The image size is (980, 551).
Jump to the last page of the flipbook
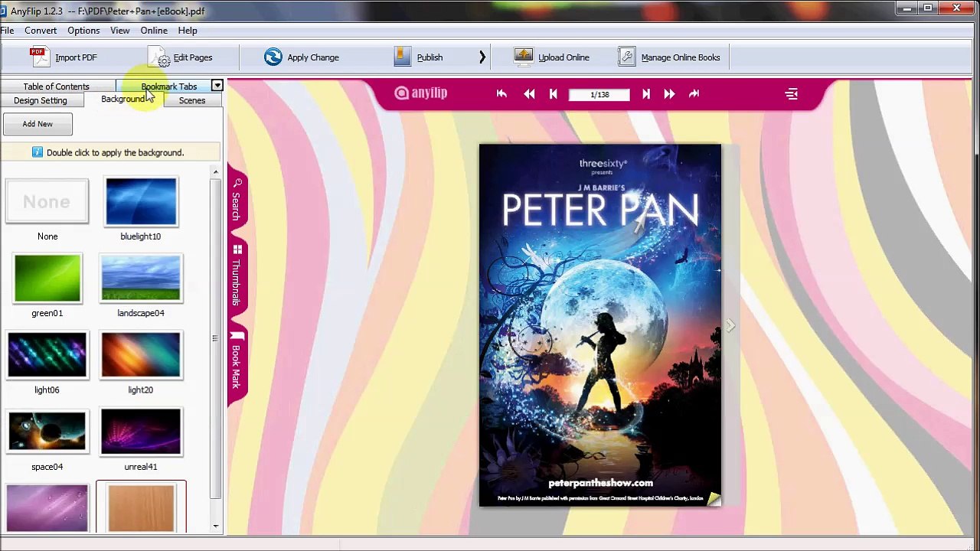pos(694,93)
